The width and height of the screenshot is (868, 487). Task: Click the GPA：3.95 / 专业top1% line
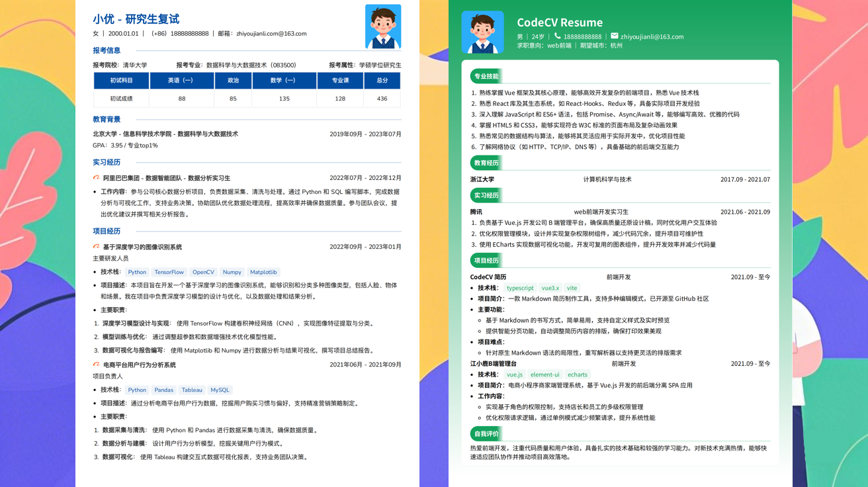[125, 146]
